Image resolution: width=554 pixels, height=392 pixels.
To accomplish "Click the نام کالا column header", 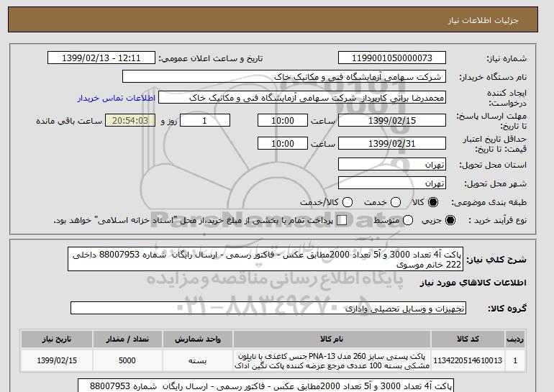I will (332, 339).
